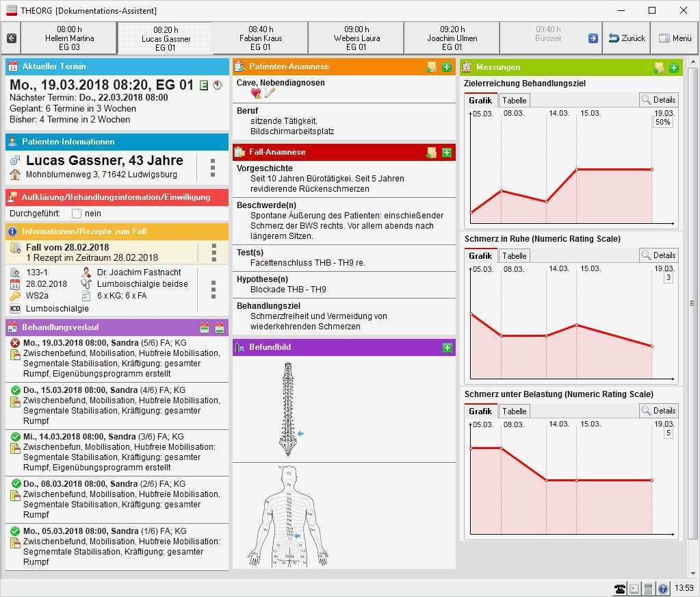Switch Zielerreichung chart to Tabelle tab
This screenshot has width=700, height=597.
point(514,101)
